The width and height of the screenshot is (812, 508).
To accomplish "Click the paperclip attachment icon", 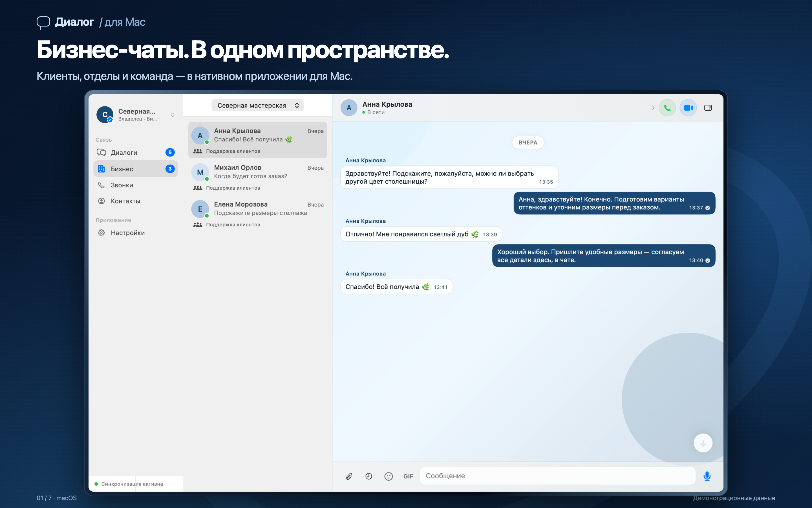I will pyautogui.click(x=349, y=476).
